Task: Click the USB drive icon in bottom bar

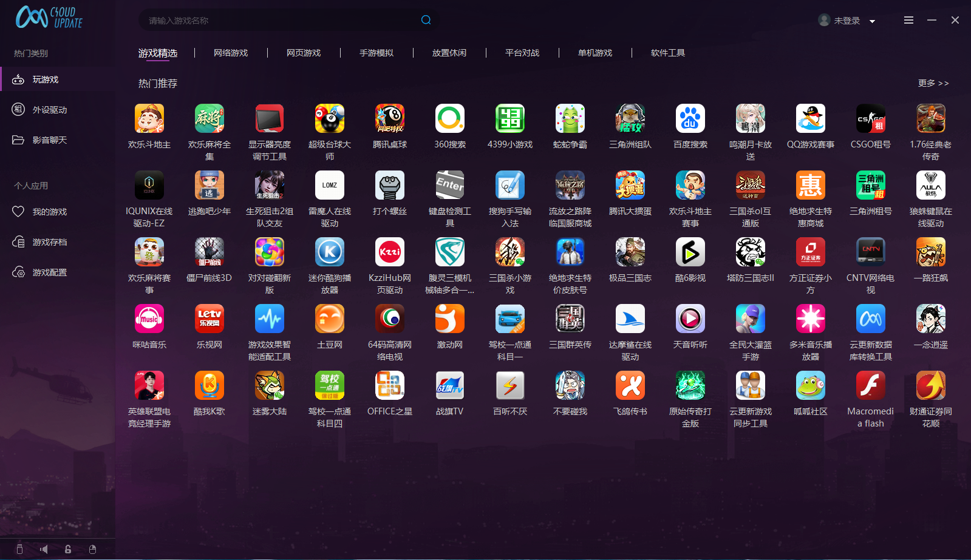Action: [19, 549]
